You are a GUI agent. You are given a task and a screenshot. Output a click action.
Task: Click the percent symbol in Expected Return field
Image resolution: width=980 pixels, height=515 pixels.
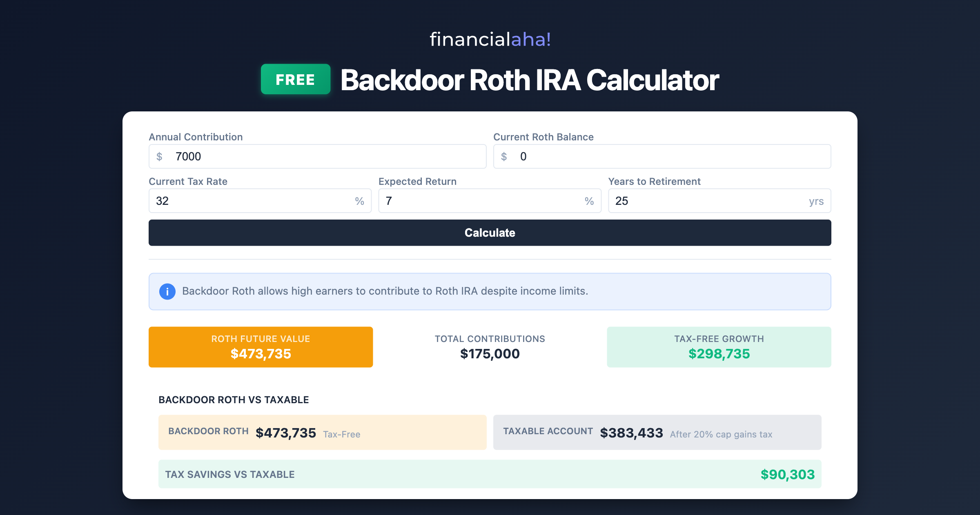tap(589, 200)
